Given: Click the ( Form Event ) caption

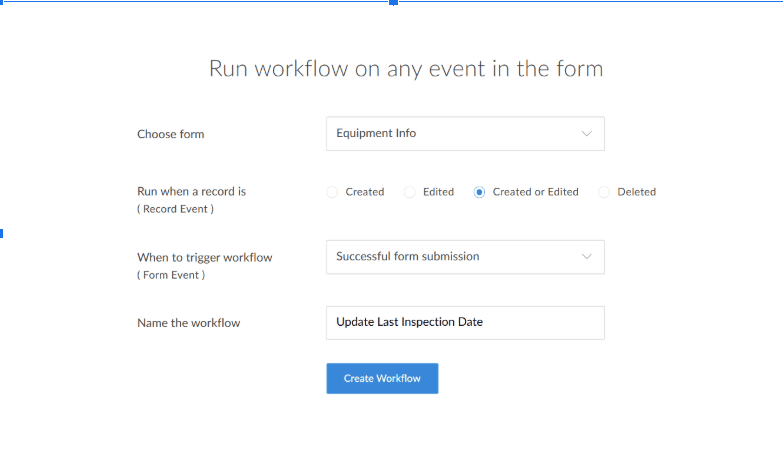Looking at the screenshot, I should coord(171,275).
